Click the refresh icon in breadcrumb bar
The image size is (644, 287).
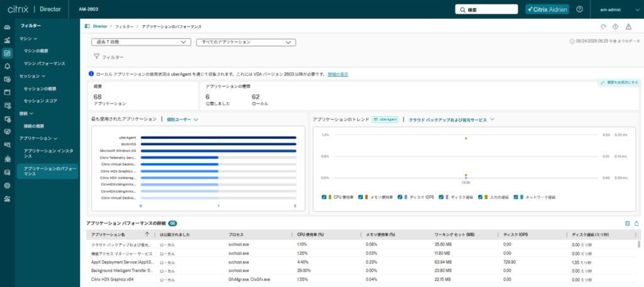tap(603, 26)
